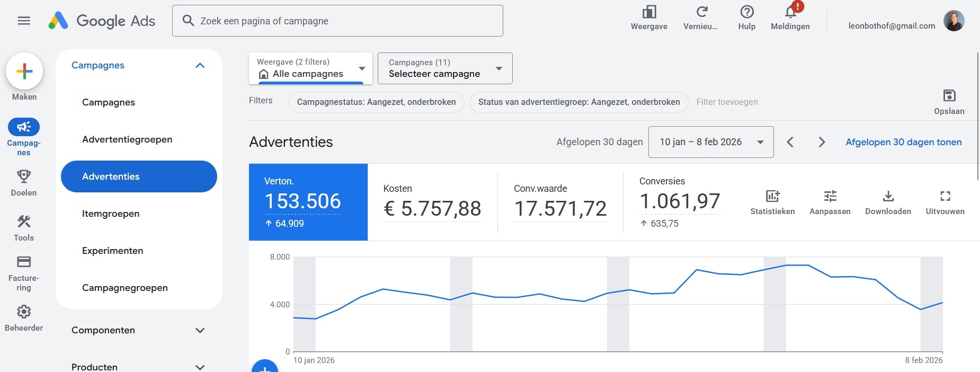Open the date range 10 jan – 8 feb 2026 dropdown
Screen dimensions: 980x372
[711, 142]
